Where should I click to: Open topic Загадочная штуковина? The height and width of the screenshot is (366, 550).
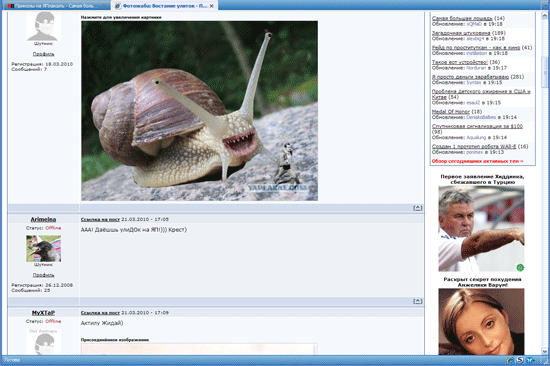(x=461, y=33)
